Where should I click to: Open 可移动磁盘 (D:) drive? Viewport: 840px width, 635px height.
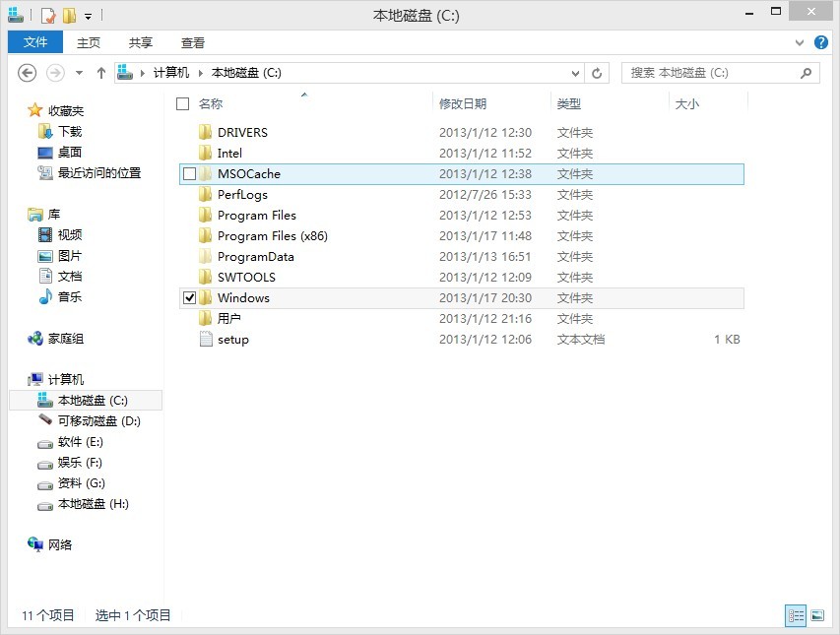point(99,421)
